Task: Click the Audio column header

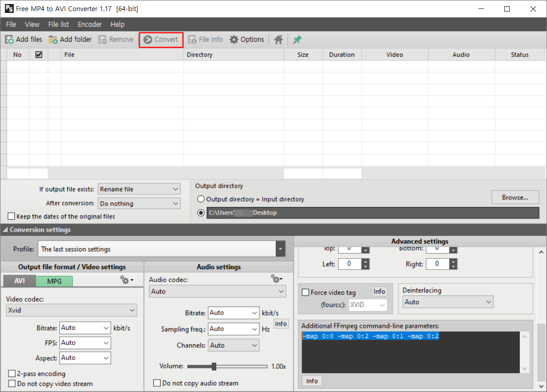Action: coord(462,55)
